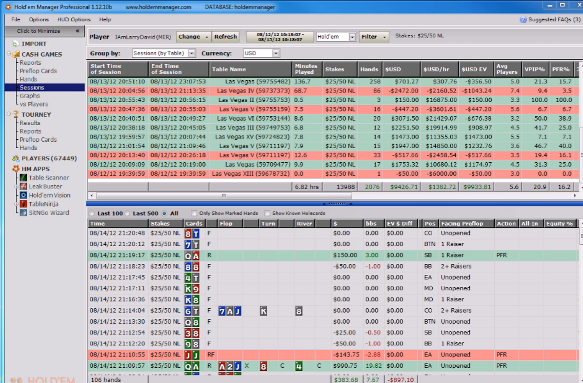Sort by $USD/hr column header
Screen dimensions: 583x383
click(x=440, y=69)
